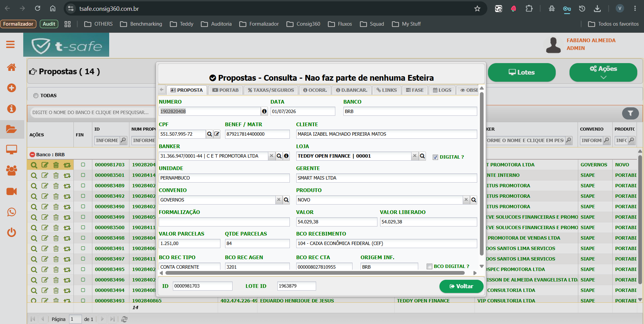Click magnifier icon for row 0000983489
Viewport: 644px width, 324px height.
tap(34, 186)
